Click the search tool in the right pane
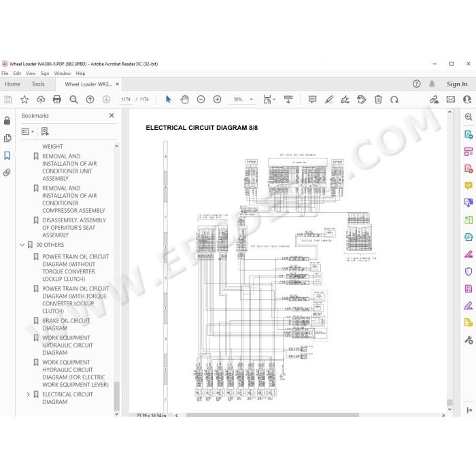This screenshot has width=476, height=476. [469, 117]
